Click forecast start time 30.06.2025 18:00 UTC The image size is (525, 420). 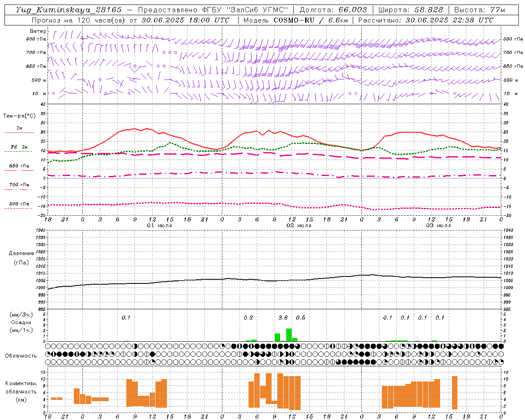[185, 20]
